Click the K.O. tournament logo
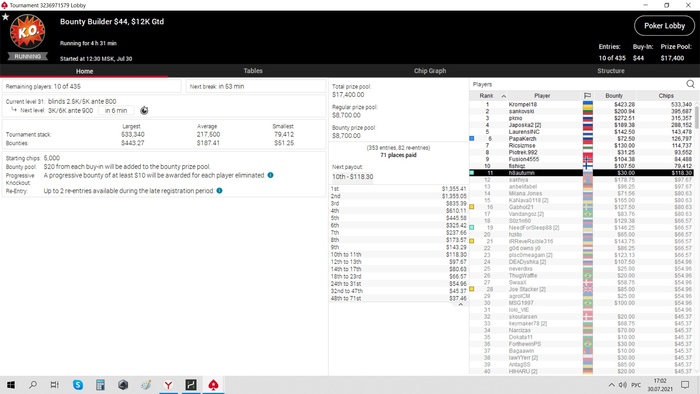 click(28, 32)
